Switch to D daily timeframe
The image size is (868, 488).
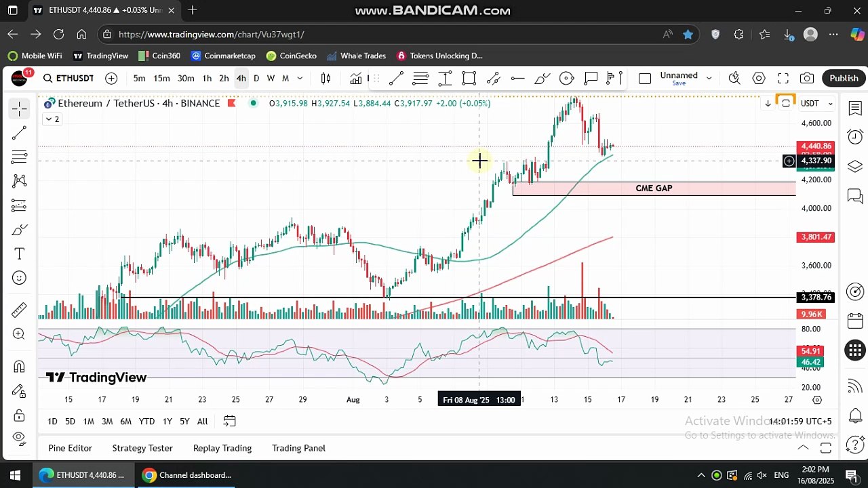256,79
